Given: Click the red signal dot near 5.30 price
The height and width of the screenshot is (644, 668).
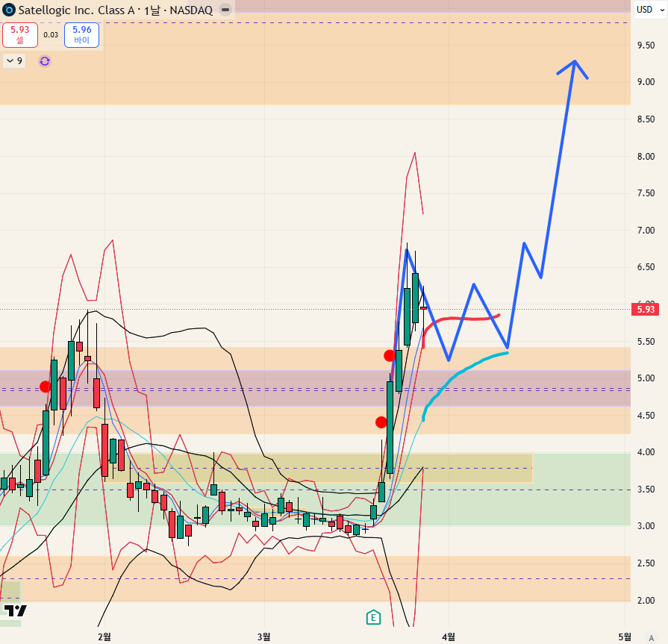Looking at the screenshot, I should click(390, 356).
